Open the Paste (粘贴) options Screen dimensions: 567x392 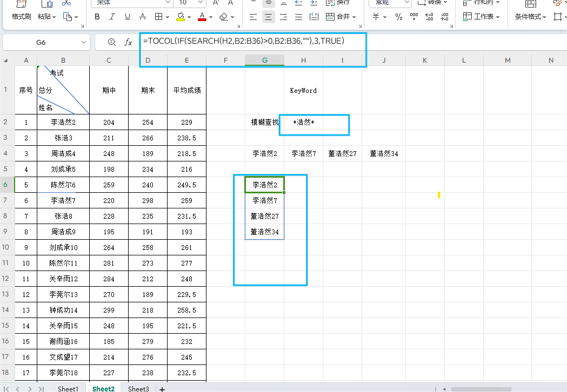[x=46, y=17]
